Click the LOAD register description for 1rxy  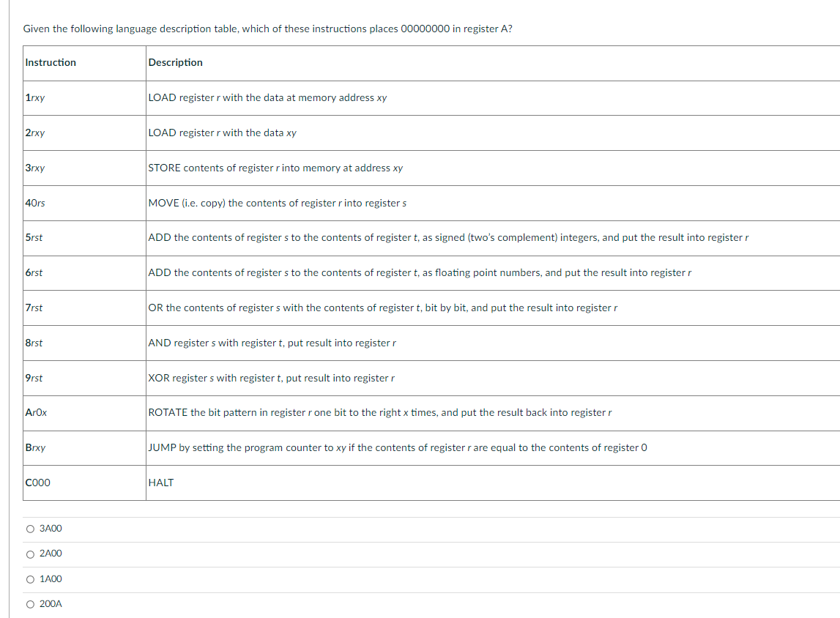click(267, 97)
